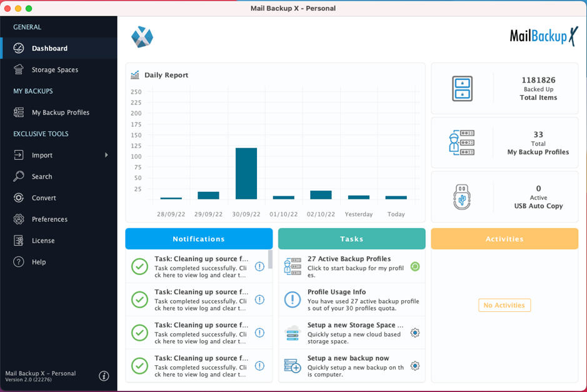Click the Mail Backup X version text

pos(41,376)
